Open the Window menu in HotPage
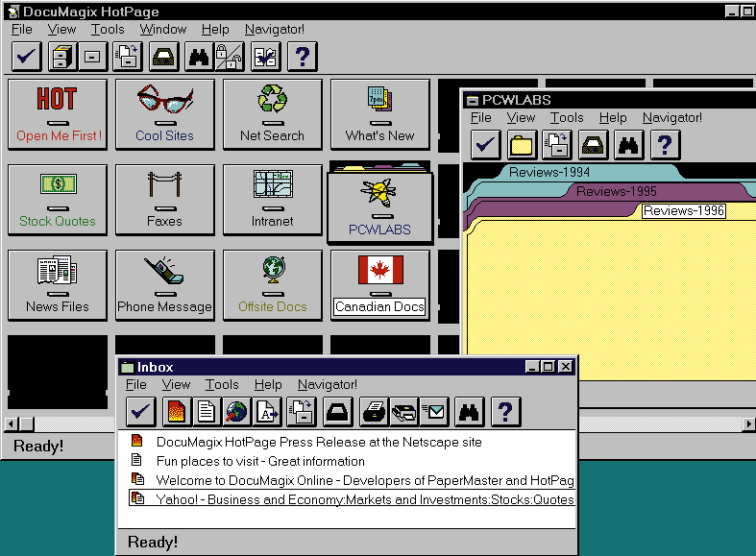756x556 pixels. click(x=163, y=30)
